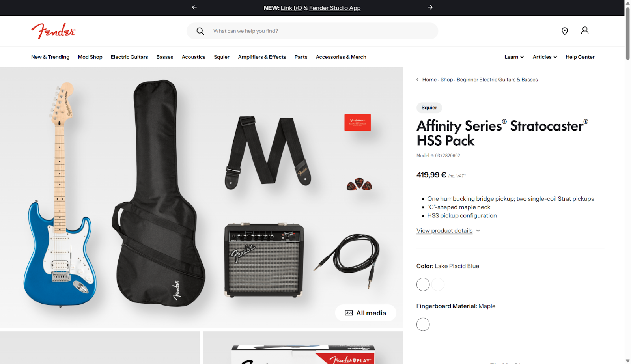Select the first selected color swatch
631x364 pixels.
tap(423, 284)
